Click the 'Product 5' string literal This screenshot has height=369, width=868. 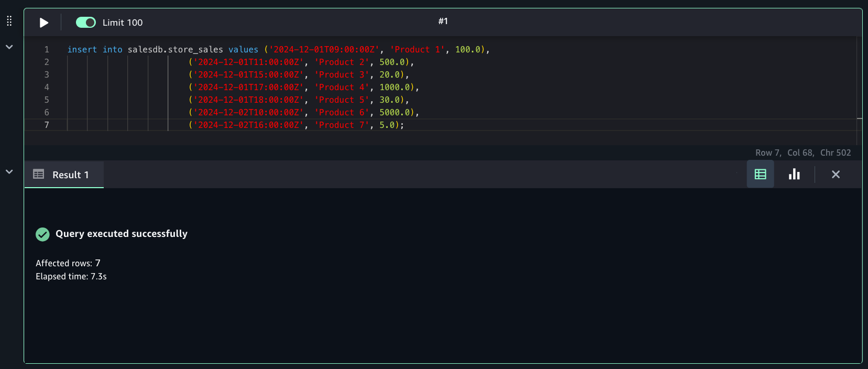[342, 100]
